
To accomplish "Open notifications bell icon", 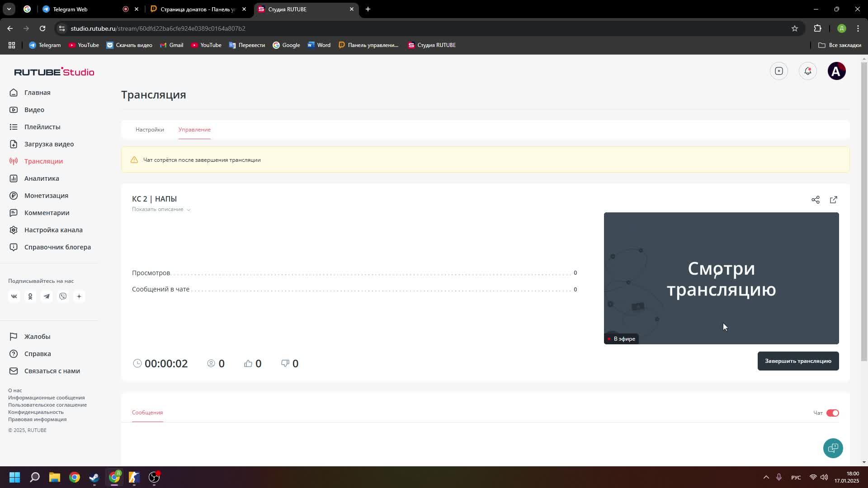I will tap(808, 71).
